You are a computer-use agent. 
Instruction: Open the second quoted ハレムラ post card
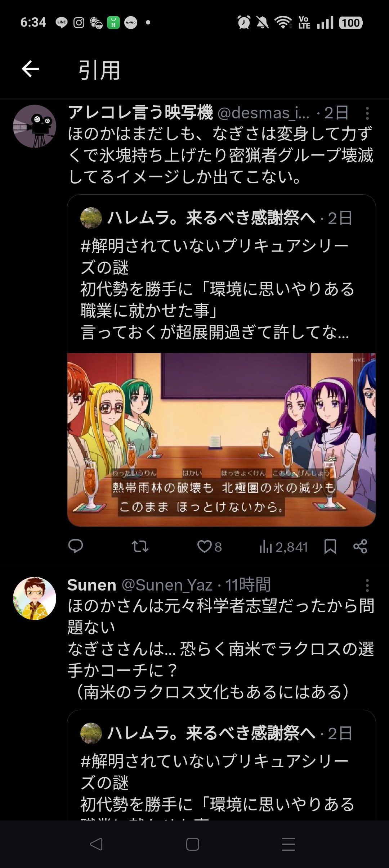[x=222, y=765]
